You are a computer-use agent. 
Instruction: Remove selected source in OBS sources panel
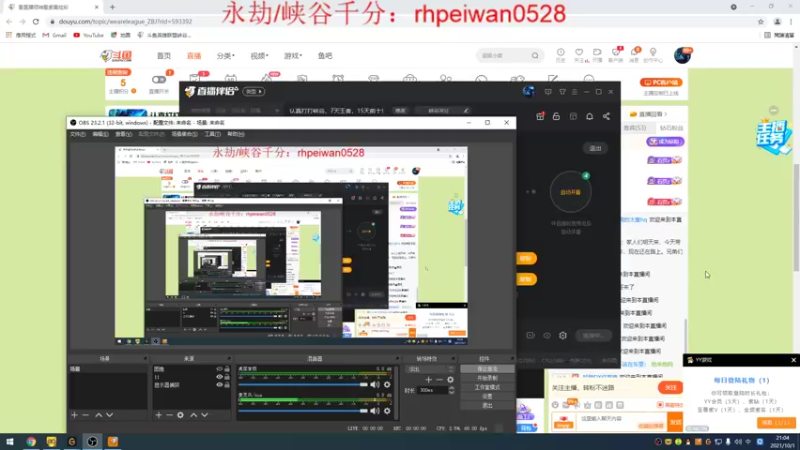[169, 415]
